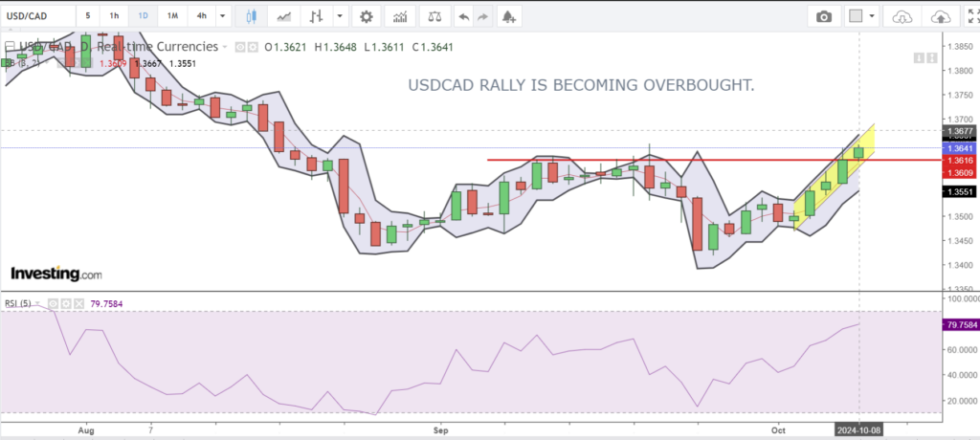Open the indicators icon in the toolbar
This screenshot has height=440, width=980.
click(402, 16)
